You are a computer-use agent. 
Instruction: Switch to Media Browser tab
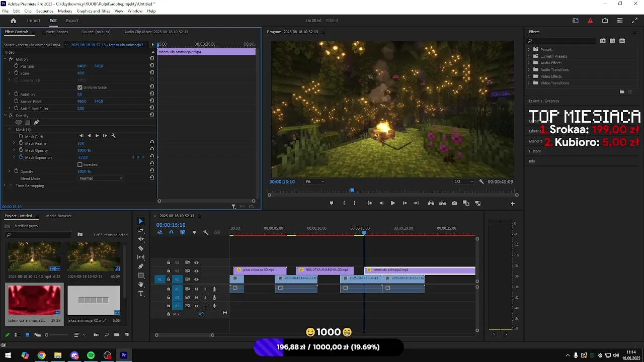(59, 216)
